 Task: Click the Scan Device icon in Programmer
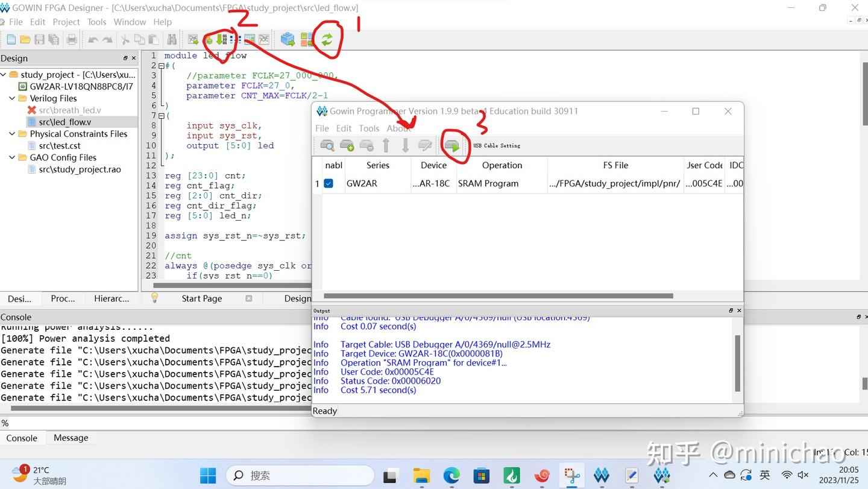(327, 145)
